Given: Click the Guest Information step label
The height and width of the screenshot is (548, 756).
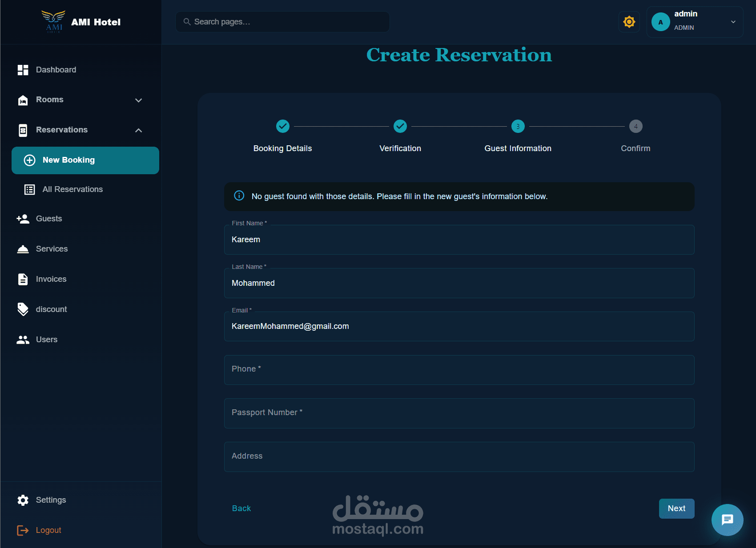Looking at the screenshot, I should pyautogui.click(x=518, y=148).
